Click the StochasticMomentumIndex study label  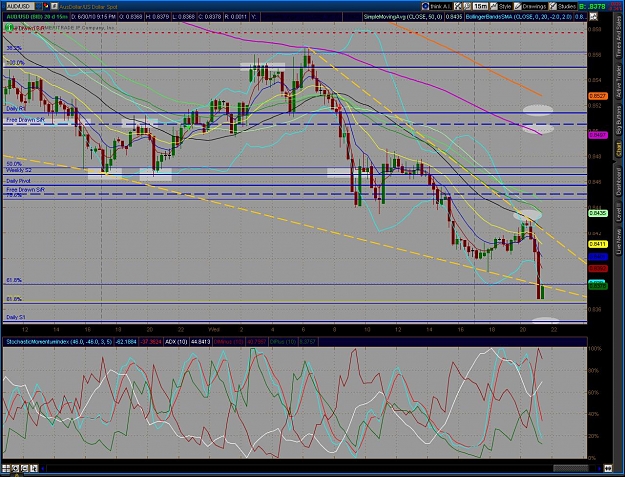[x=59, y=342]
